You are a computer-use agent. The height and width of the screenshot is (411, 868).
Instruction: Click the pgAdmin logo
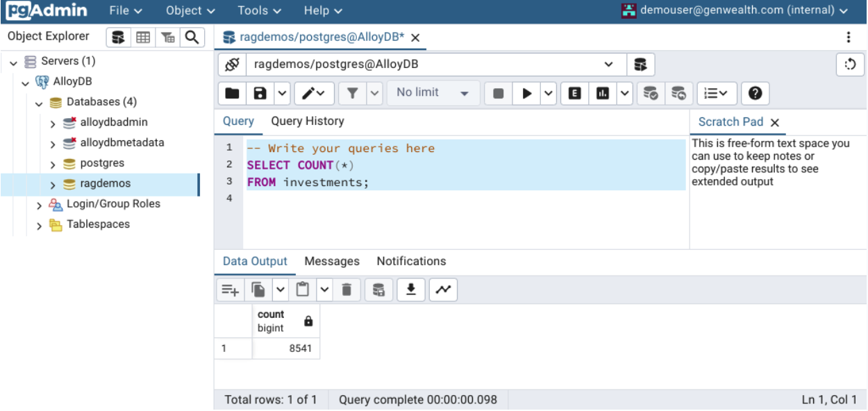tap(47, 10)
